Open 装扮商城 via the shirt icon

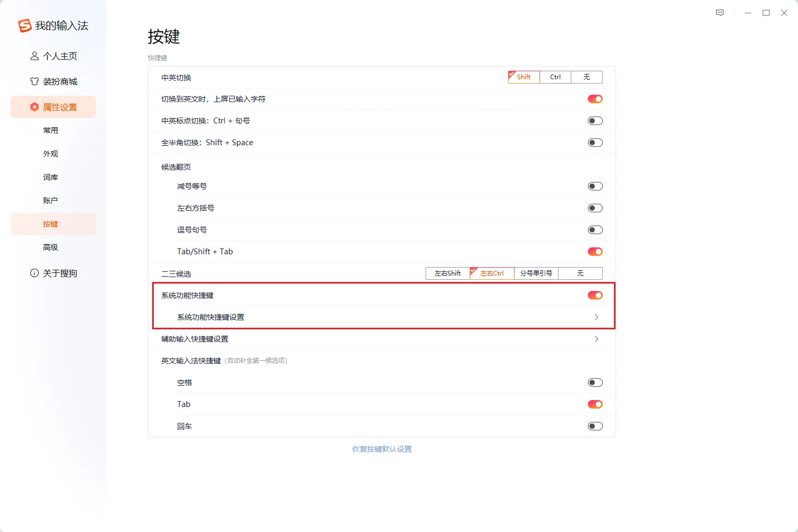tap(34, 81)
